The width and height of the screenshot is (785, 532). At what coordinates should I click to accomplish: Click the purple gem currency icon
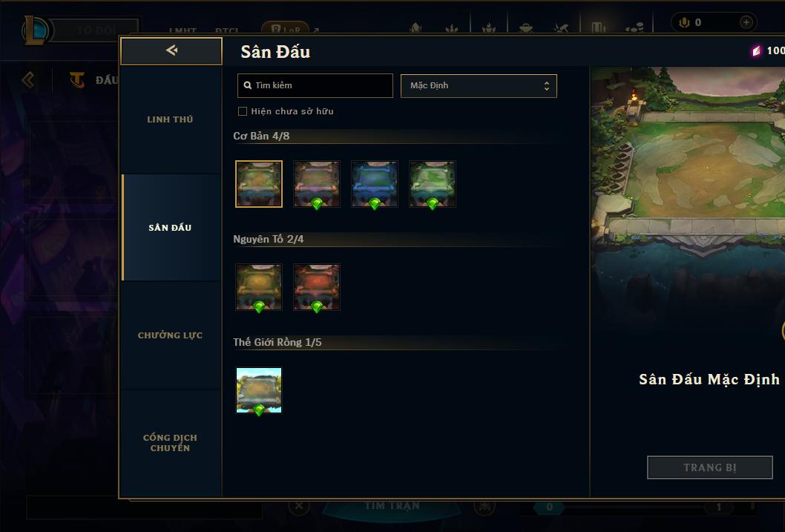click(756, 50)
